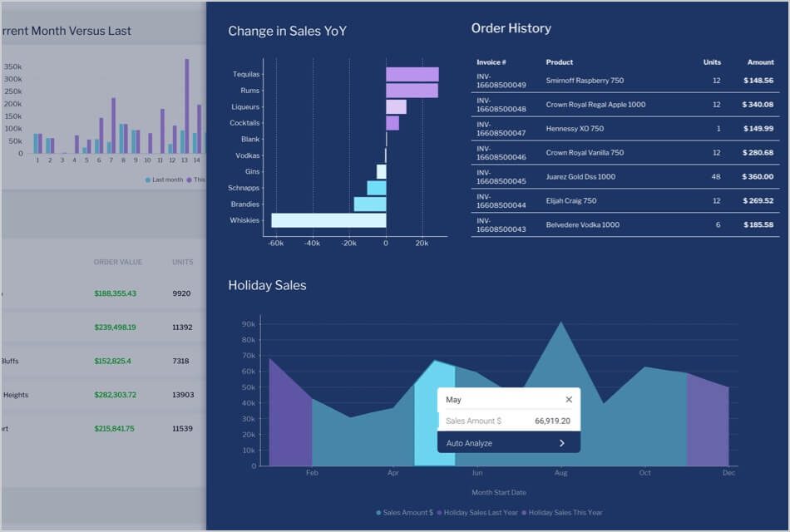Screen dimensions: 790x532
Task: Select the Tequilas bar
Action: point(412,73)
